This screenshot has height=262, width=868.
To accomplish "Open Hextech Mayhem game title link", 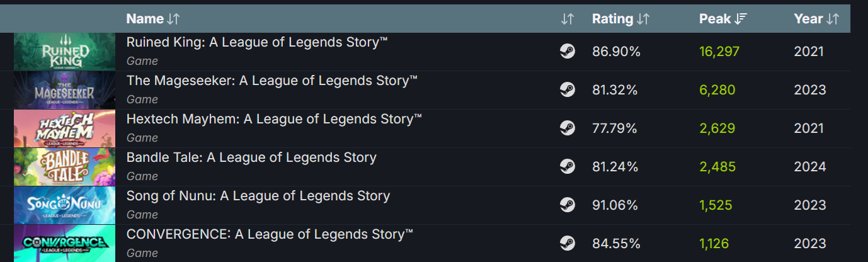I will pos(274,119).
